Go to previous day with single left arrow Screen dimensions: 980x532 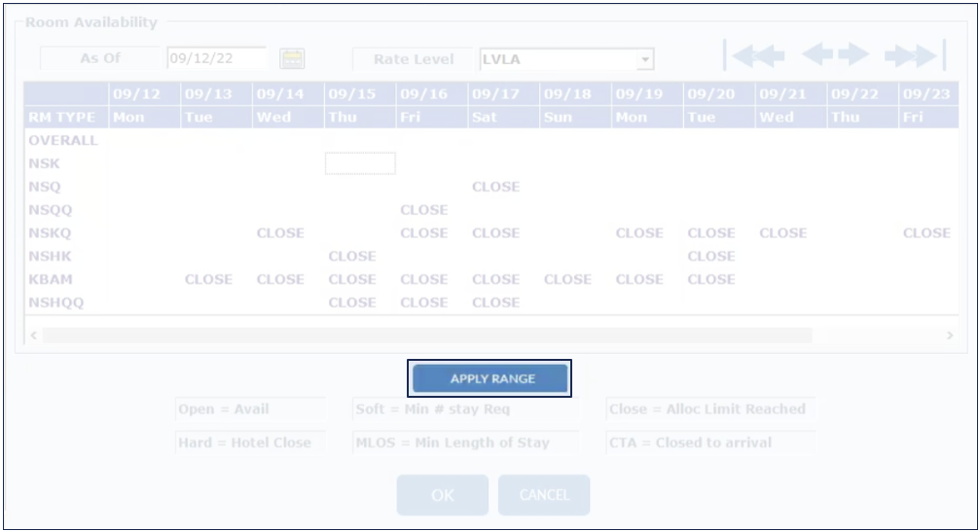click(x=817, y=55)
